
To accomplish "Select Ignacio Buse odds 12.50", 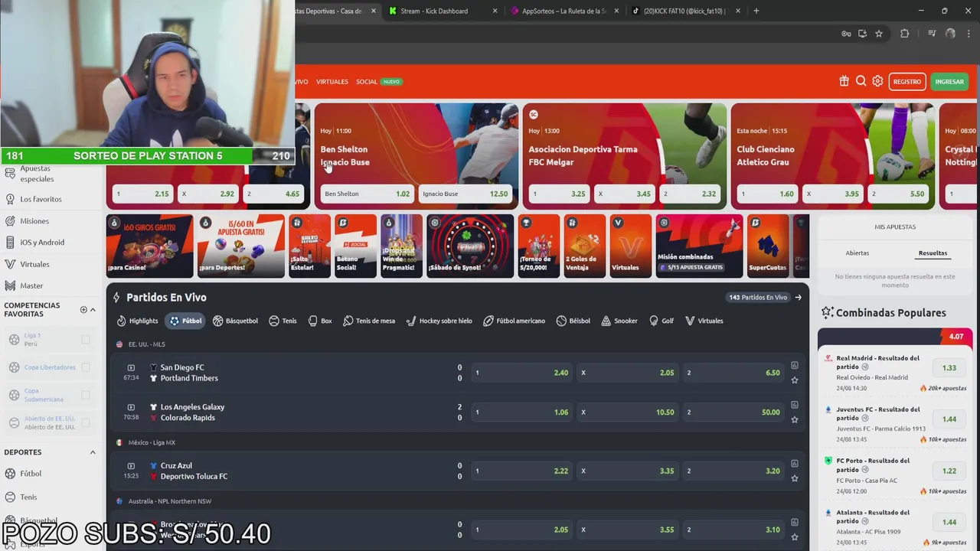I will click(x=465, y=194).
